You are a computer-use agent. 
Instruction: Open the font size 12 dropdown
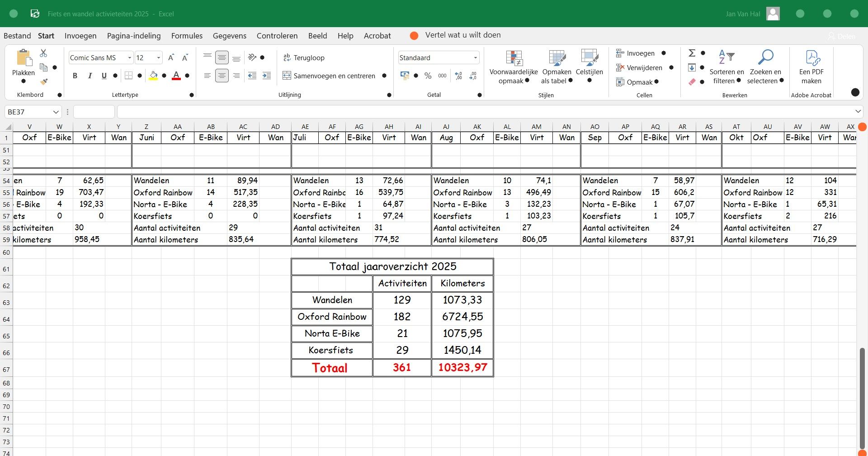158,58
